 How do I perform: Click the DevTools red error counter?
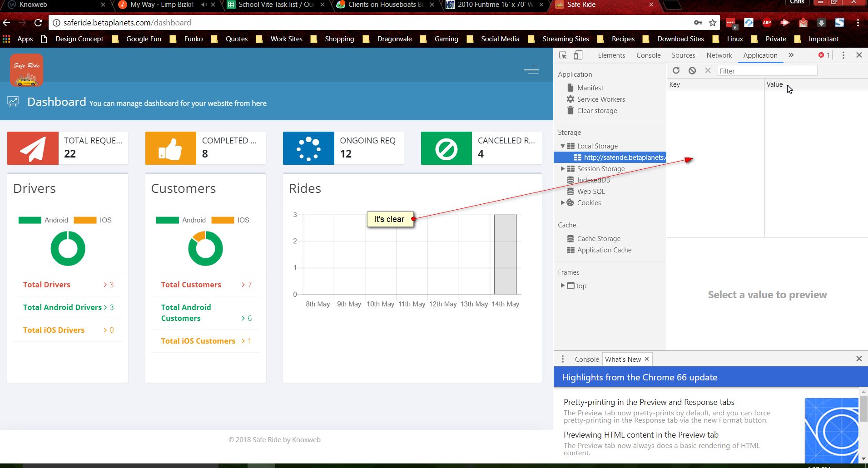[824, 55]
